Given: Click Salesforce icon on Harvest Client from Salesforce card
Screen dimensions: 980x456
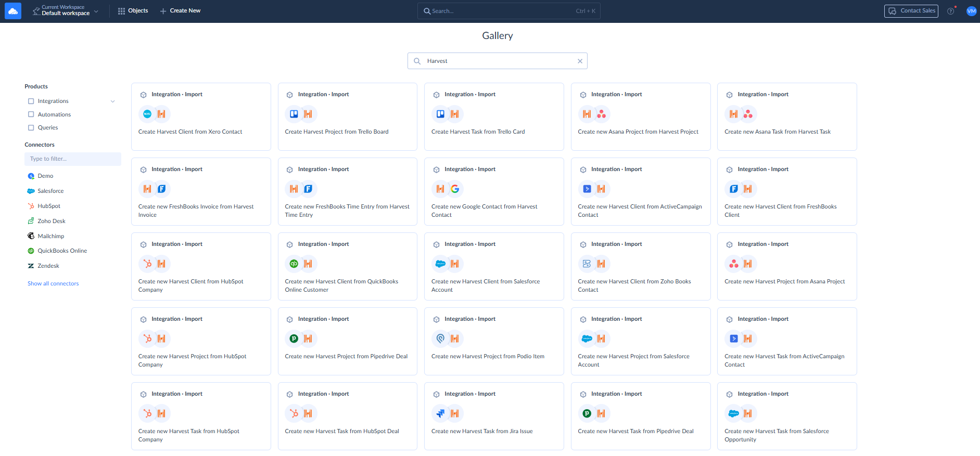Looking at the screenshot, I should (440, 264).
